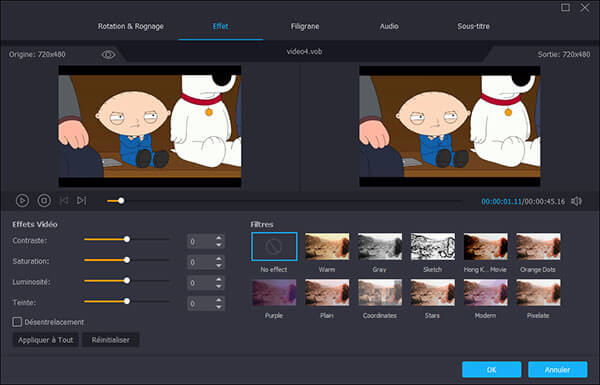Viewport: 600px width, 385px height.
Task: Click the output video preview
Action: pos(450,126)
